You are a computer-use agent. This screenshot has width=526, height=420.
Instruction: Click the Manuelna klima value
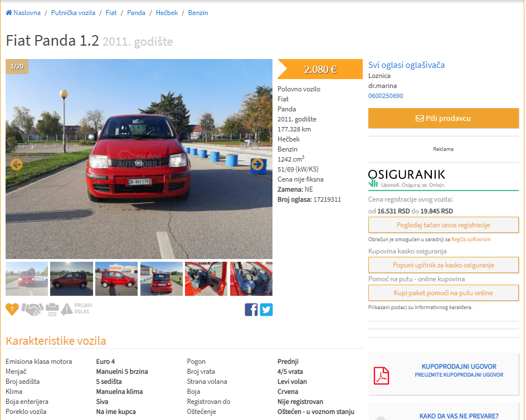click(119, 392)
